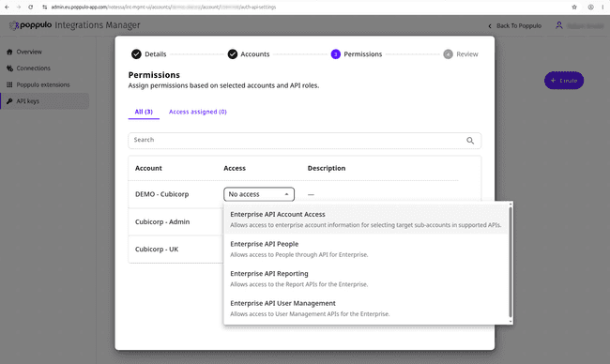Click the Permissions step number circle
This screenshot has height=364, width=610.
click(x=336, y=54)
